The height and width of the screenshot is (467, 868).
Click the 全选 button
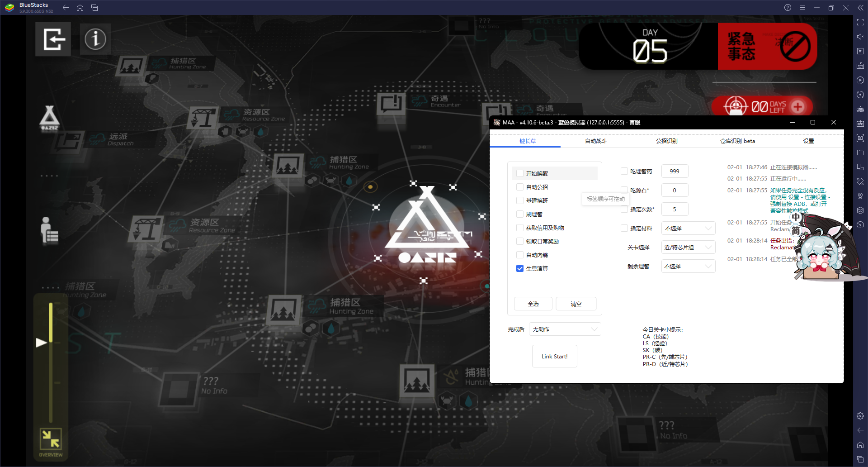[533, 304]
